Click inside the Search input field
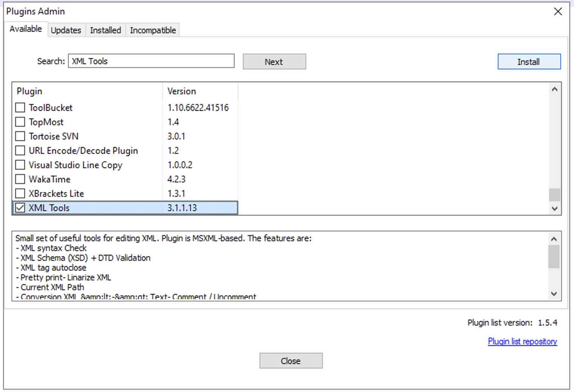The image size is (574, 392). pyautogui.click(x=151, y=61)
